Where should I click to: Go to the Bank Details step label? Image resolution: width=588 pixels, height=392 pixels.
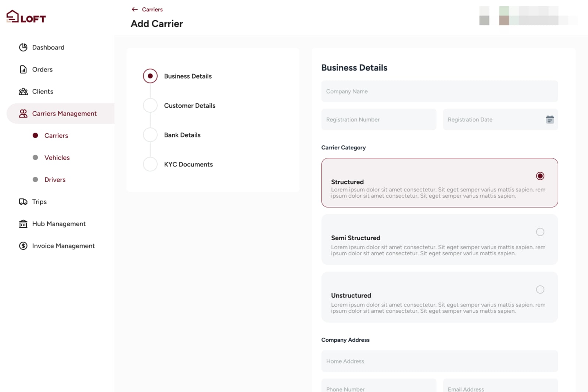point(182,135)
